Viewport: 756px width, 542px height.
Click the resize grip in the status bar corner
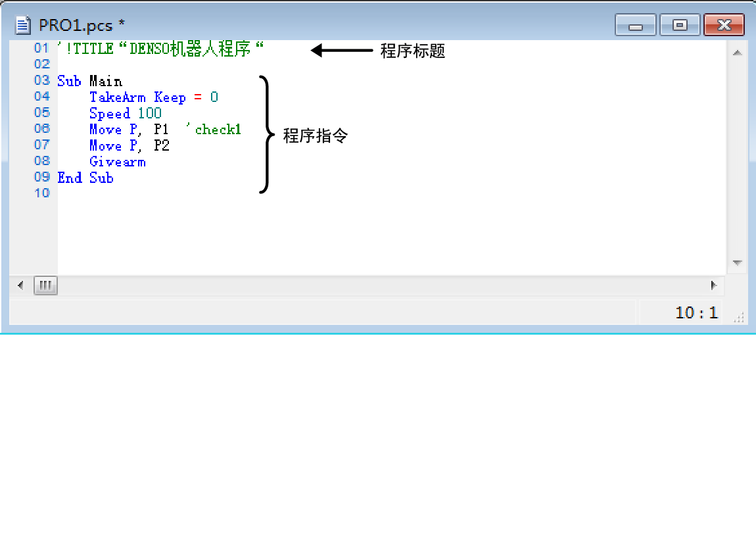click(738, 317)
